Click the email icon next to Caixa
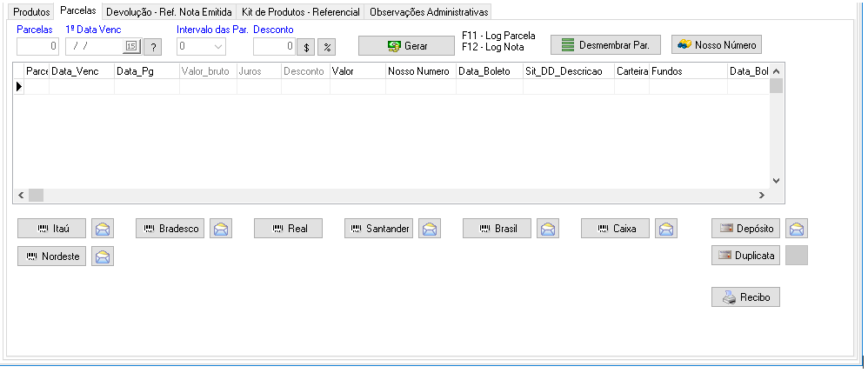This screenshot has height=373, width=868. click(x=666, y=230)
